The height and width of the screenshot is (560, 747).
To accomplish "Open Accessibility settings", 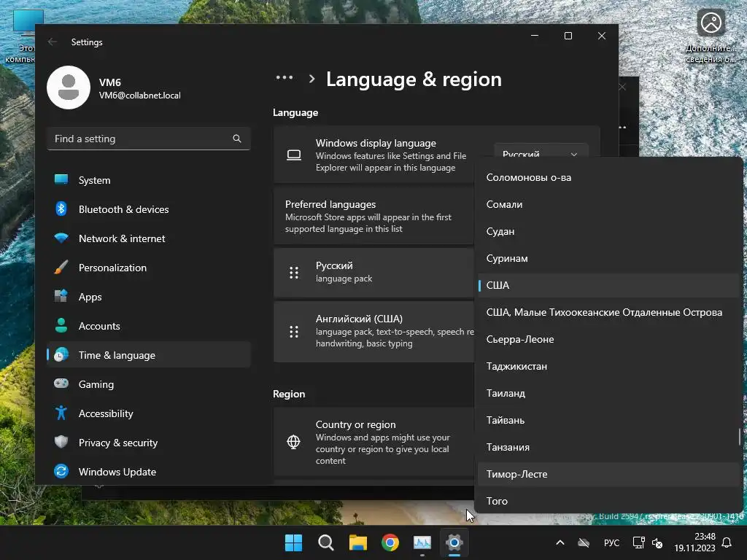I will (x=149, y=413).
